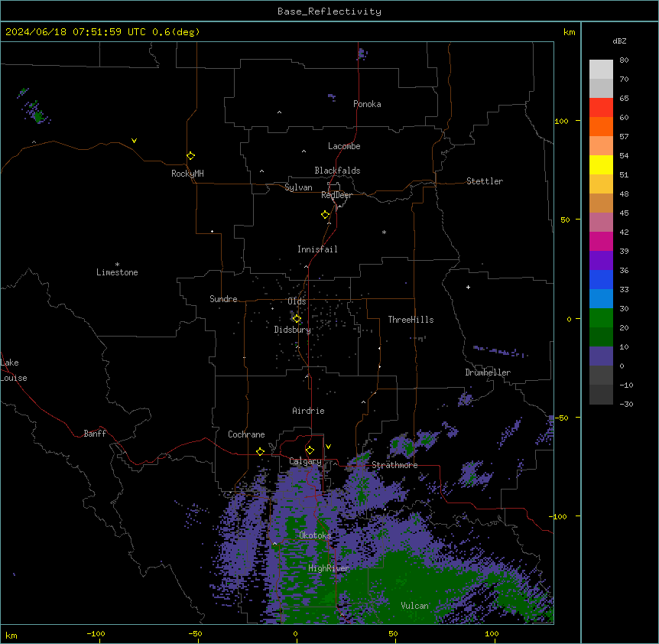Click the white asterisk above Limestone
The height and width of the screenshot is (644, 659).
[117, 265]
